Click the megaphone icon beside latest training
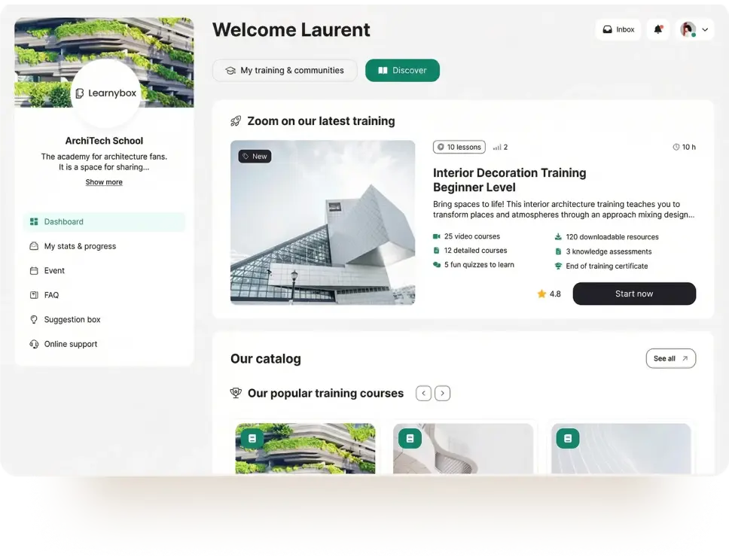Screen dimensions: 729x560 235,120
